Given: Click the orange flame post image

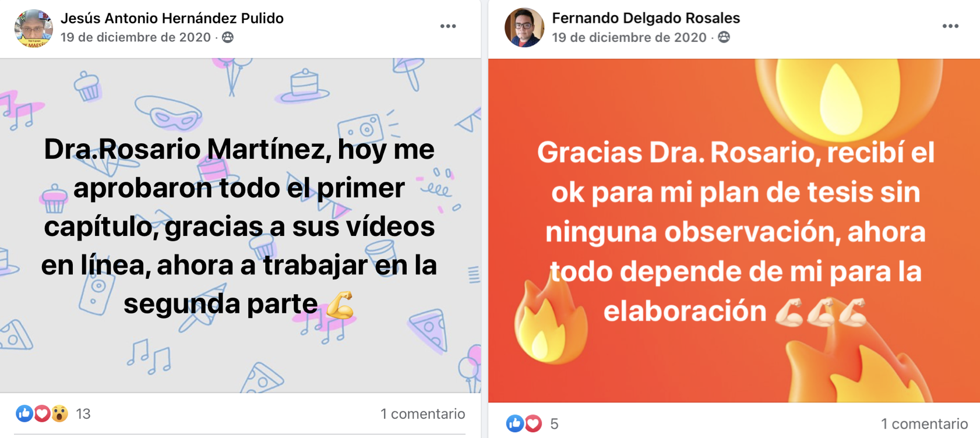Looking at the screenshot, I should pyautogui.click(x=734, y=231).
